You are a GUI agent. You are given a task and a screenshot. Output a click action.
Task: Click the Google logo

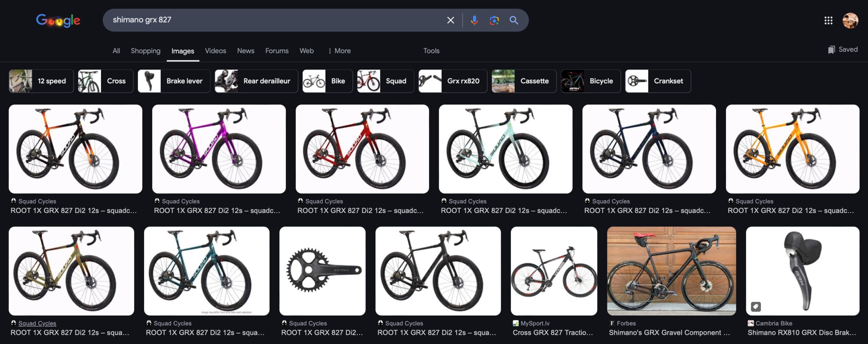click(x=58, y=21)
